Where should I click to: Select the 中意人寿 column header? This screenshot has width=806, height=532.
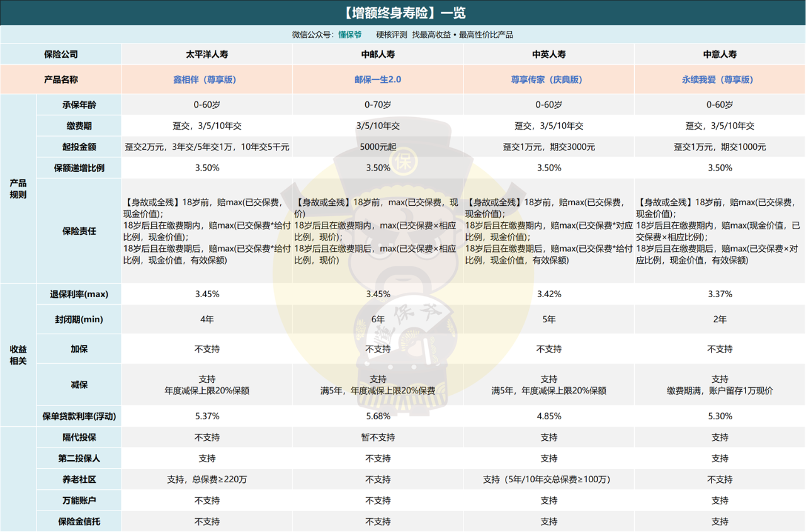click(720, 54)
